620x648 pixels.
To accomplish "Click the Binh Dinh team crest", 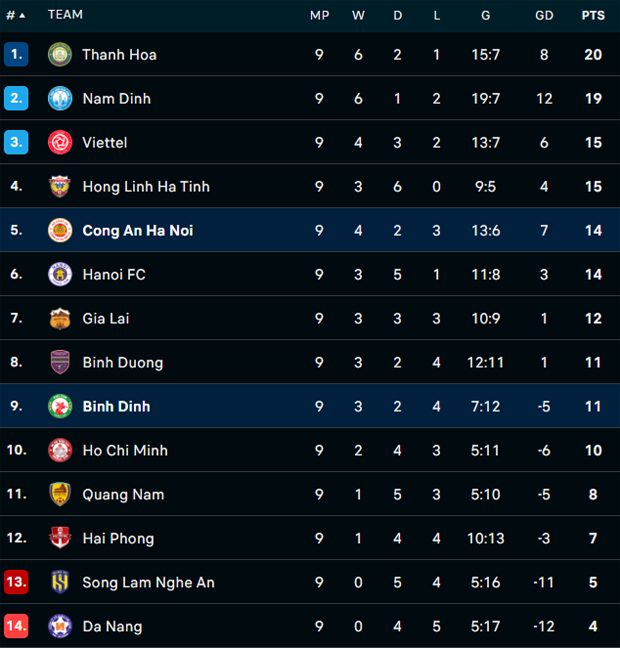I will coord(60,407).
